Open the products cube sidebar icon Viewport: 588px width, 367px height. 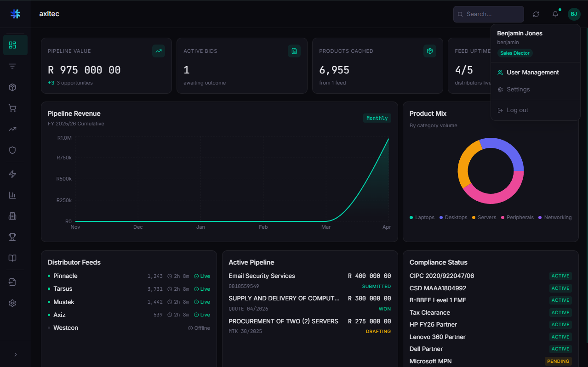[x=12, y=87]
